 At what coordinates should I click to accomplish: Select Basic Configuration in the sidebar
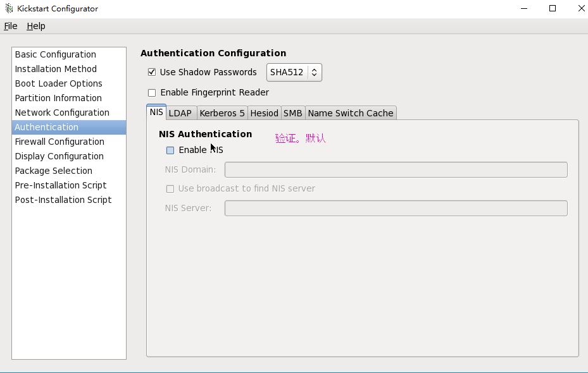(x=56, y=54)
